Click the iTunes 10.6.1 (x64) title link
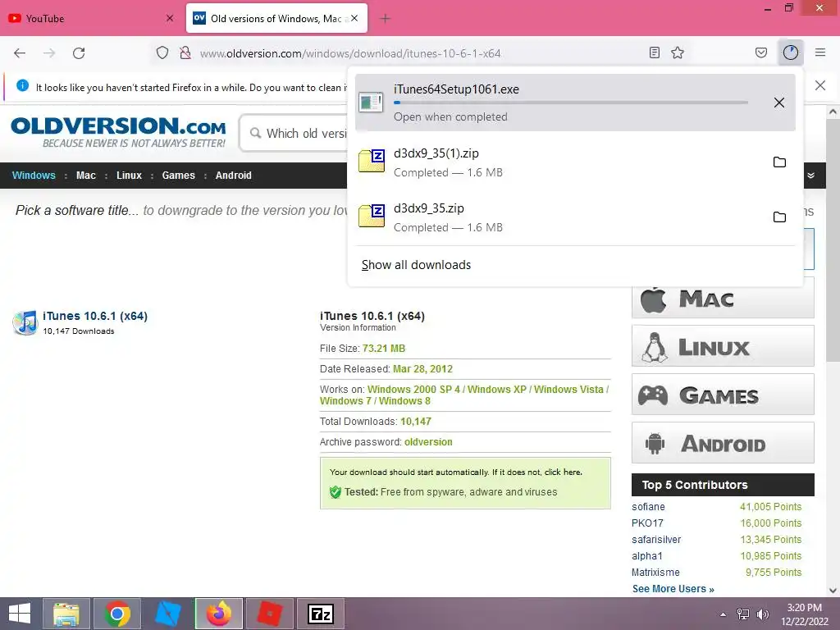 pyautogui.click(x=95, y=316)
